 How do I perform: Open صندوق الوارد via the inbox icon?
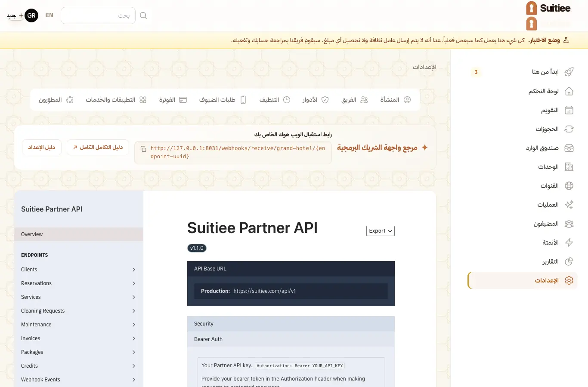(x=569, y=148)
